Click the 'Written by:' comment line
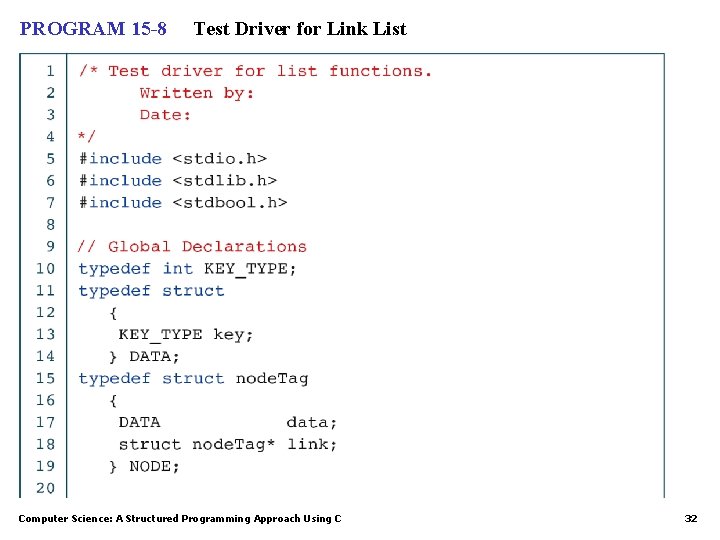 click(x=197, y=93)
